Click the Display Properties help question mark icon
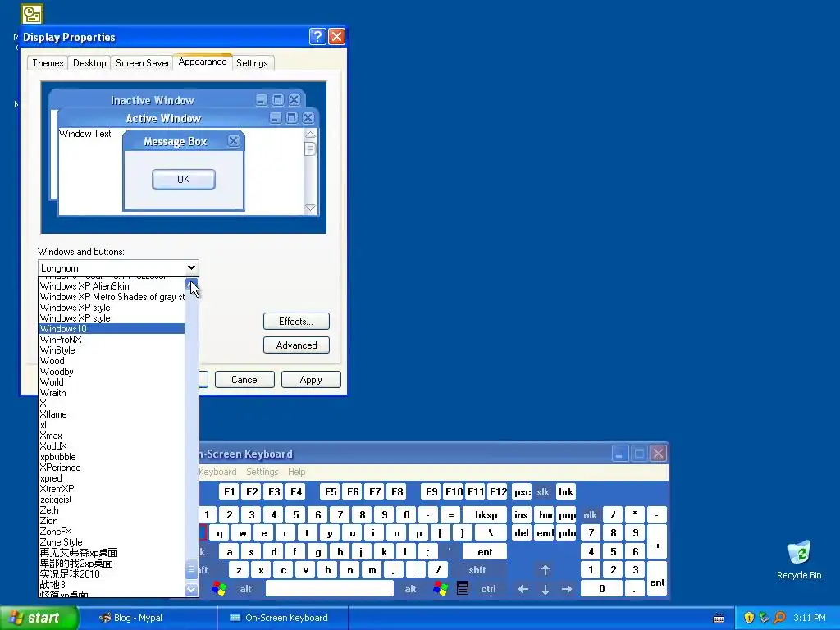Screen dimensions: 840x630 [317, 36]
